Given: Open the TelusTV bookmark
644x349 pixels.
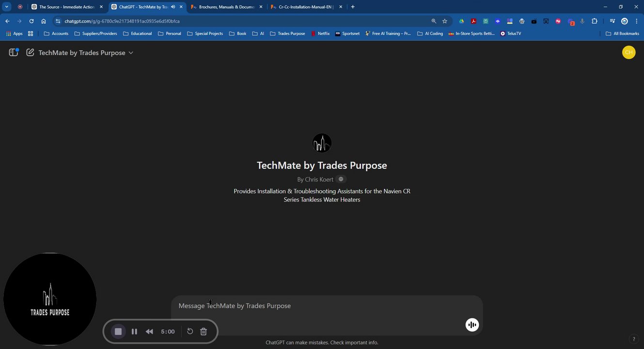Looking at the screenshot, I should point(511,33).
